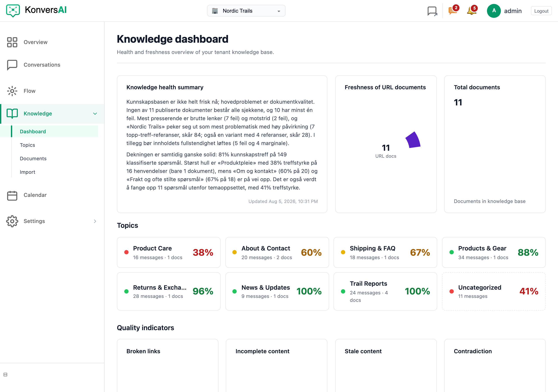
Task: Click the Incomplete content indicator card
Action: pos(276,365)
